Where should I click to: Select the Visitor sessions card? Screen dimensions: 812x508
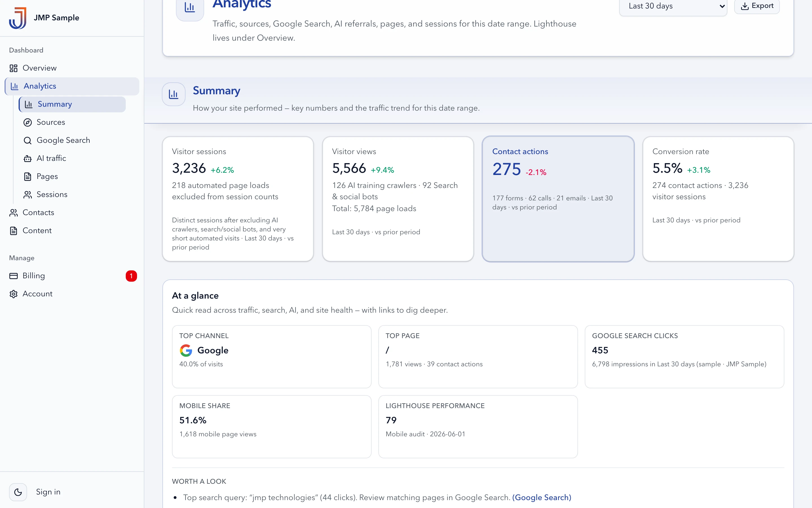pyautogui.click(x=238, y=199)
